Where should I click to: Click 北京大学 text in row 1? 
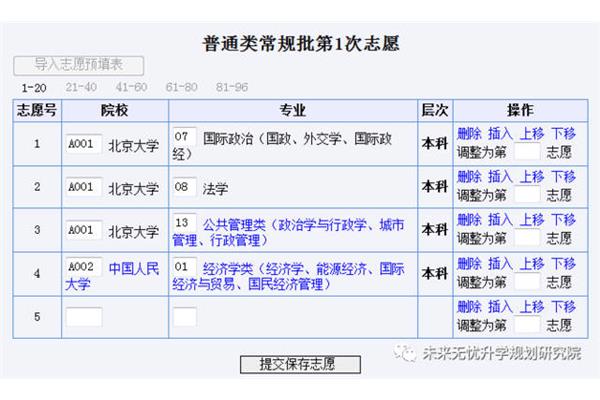(134, 146)
